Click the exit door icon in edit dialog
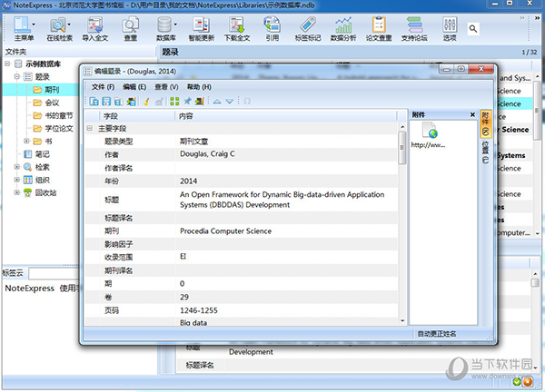The height and width of the screenshot is (392, 545). 199,102
